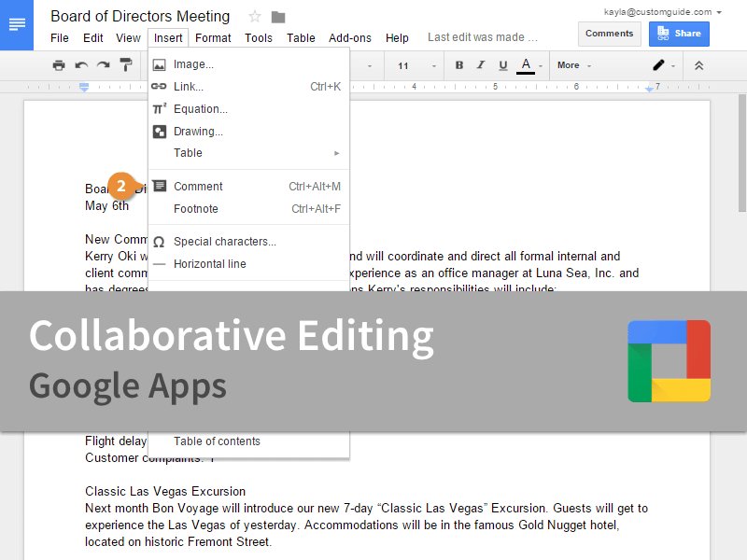
Task: Close the open Insert menu tab
Action: coord(168,38)
